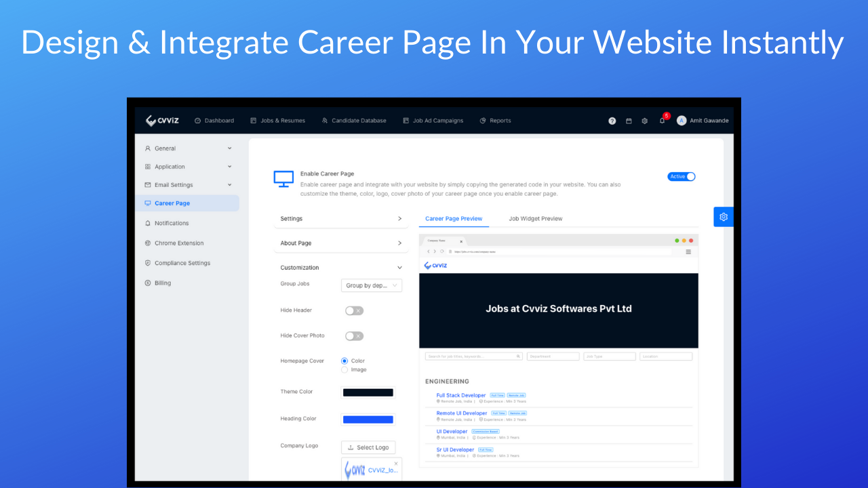
Task: Click the uploaded CVViZ logo thumbnail
Action: click(355, 470)
